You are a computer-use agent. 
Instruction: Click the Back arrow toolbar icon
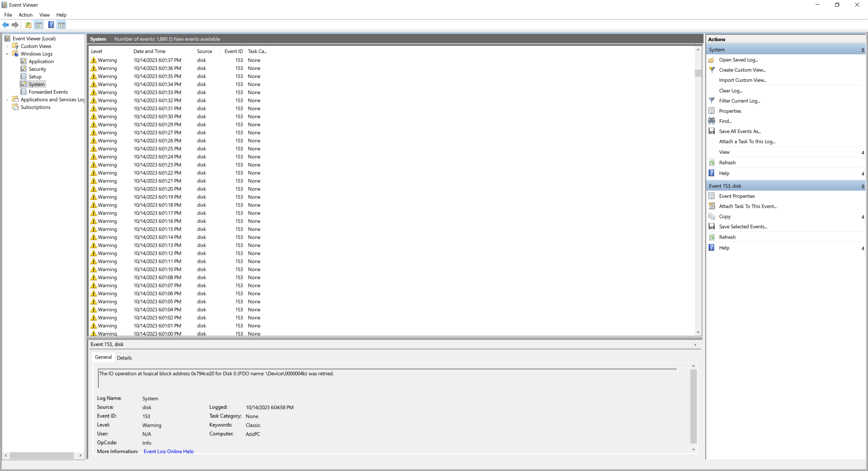pyautogui.click(x=5, y=25)
